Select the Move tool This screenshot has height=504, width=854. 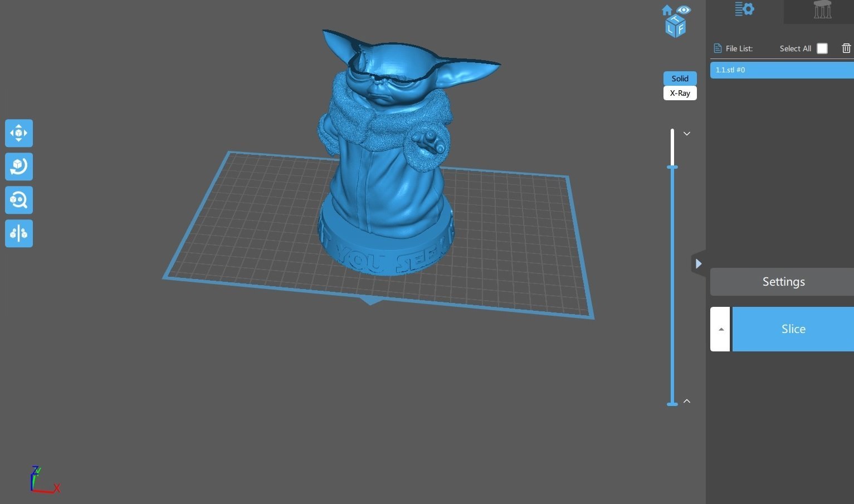[x=18, y=133]
